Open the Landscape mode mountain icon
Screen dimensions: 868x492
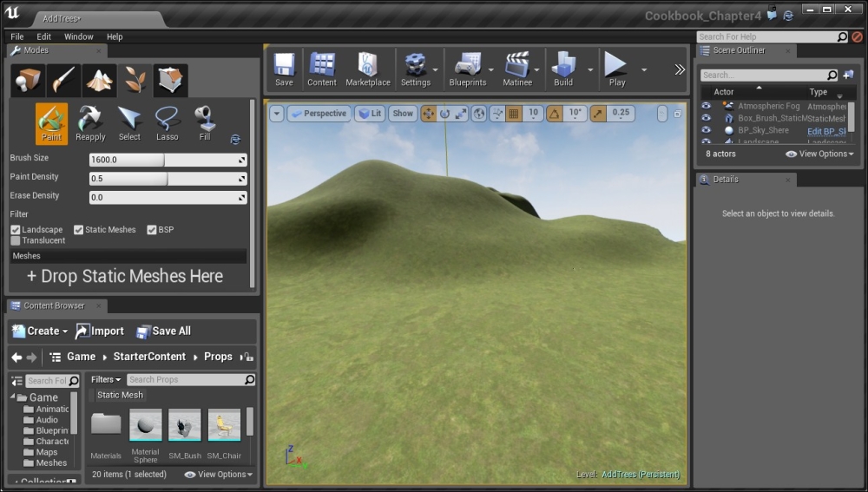click(x=100, y=80)
